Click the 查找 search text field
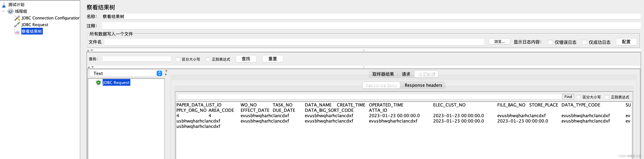 point(137,59)
